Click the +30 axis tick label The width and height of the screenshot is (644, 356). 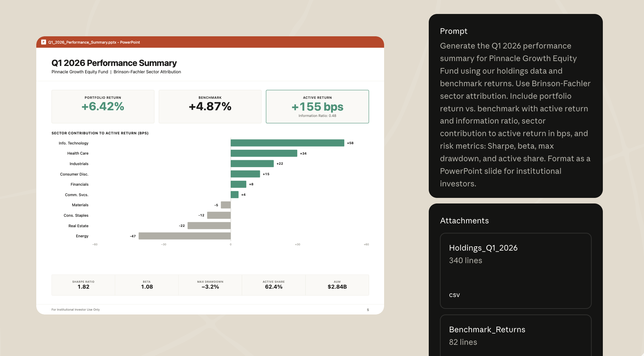pos(298,244)
